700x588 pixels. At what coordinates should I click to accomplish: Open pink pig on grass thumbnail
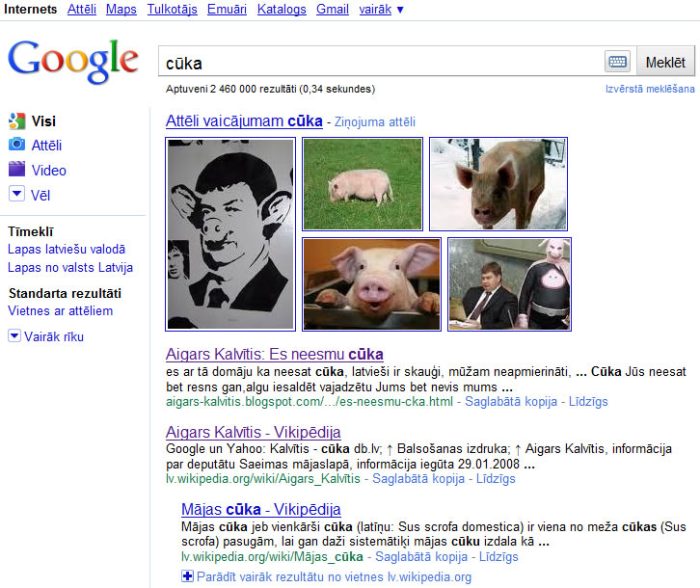363,184
